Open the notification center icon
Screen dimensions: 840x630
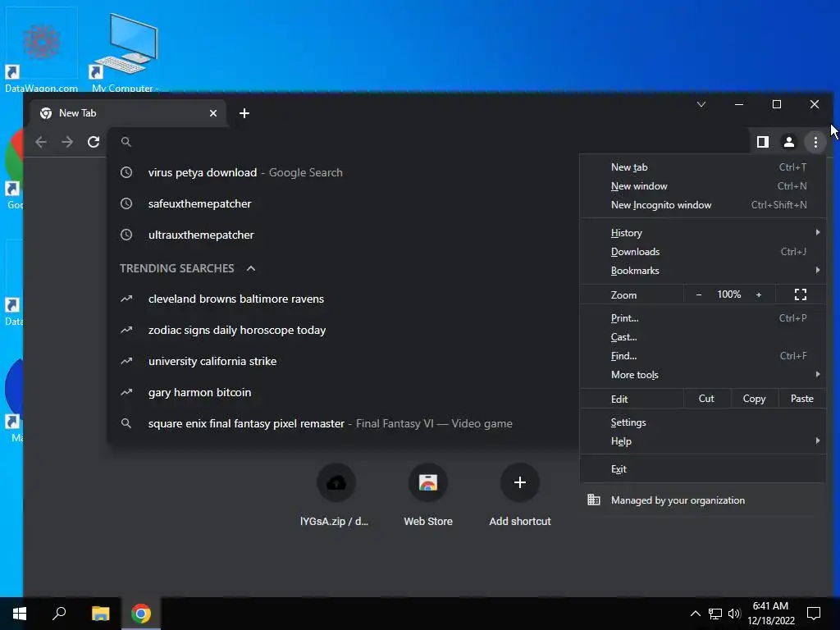click(x=814, y=614)
